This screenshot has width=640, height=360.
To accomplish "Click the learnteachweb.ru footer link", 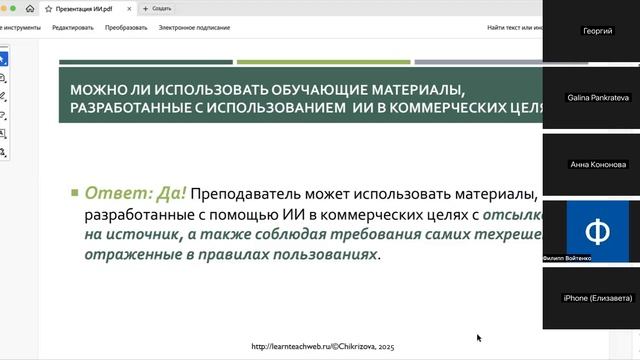I will pyautogui.click(x=322, y=347).
